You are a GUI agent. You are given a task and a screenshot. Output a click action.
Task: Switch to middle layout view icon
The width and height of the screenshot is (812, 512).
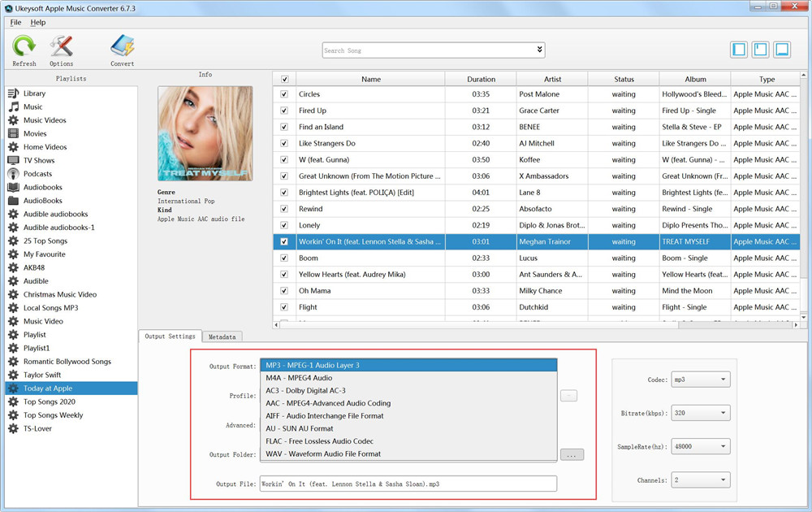[760, 50]
